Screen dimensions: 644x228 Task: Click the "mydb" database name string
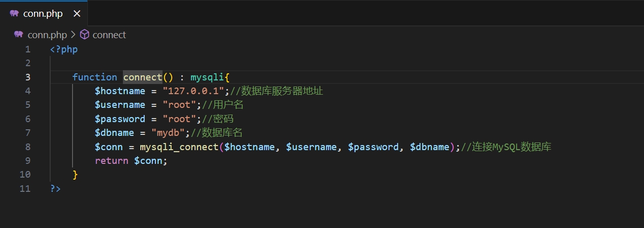click(x=168, y=133)
